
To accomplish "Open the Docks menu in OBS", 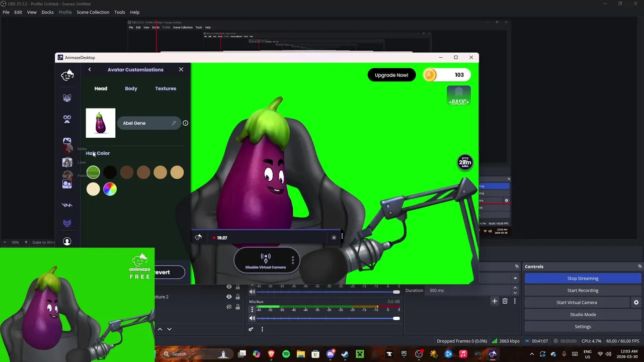I will (x=47, y=12).
